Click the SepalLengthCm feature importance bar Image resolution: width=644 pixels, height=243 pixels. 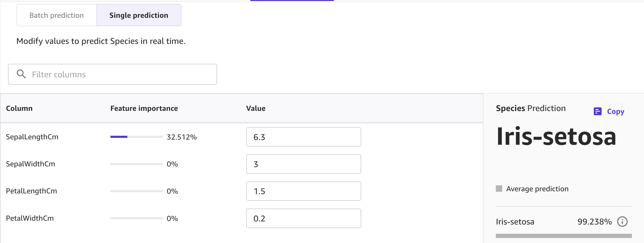click(136, 137)
